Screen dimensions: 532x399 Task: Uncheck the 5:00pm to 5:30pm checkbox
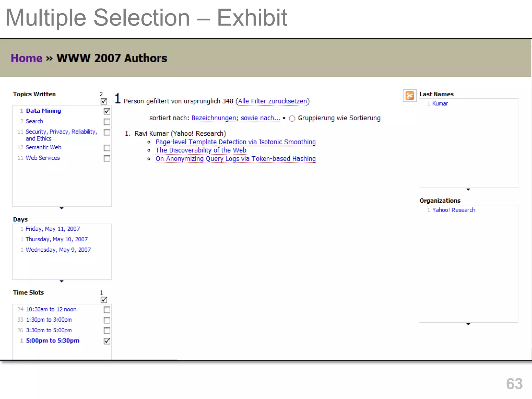pyautogui.click(x=107, y=341)
